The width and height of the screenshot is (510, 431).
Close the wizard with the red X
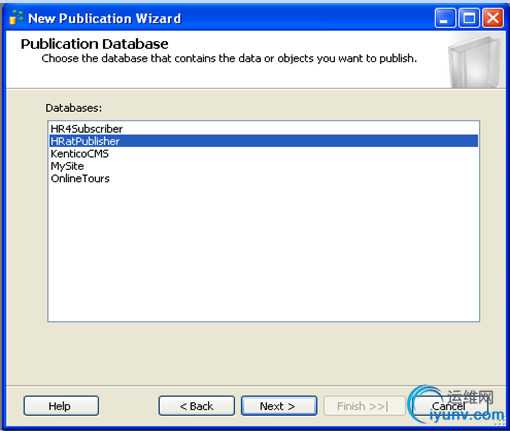point(493,18)
